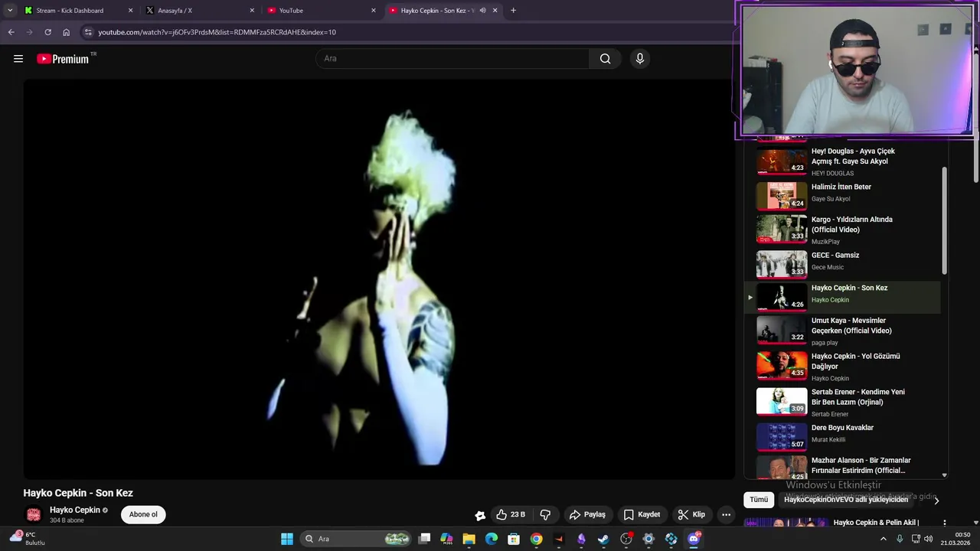Select Hayko Cepkin - Yol Gözümü Dağlıyor
Screen dimensions: 980x551
[855, 361]
